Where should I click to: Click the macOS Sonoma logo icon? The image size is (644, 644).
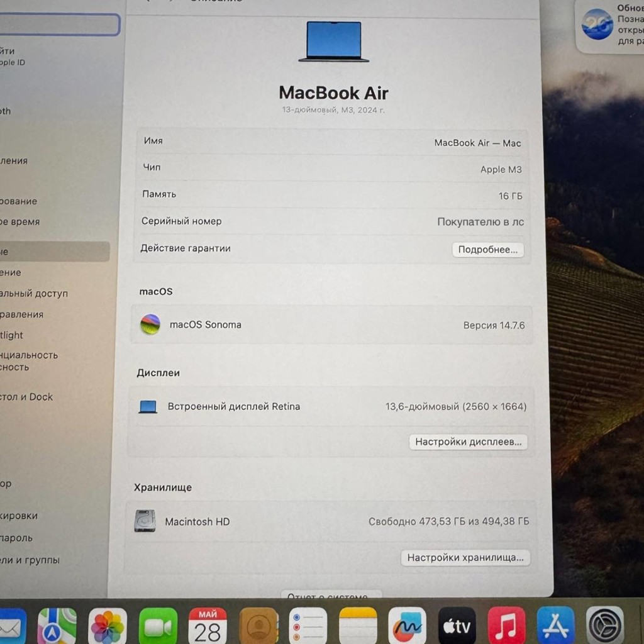click(x=150, y=324)
